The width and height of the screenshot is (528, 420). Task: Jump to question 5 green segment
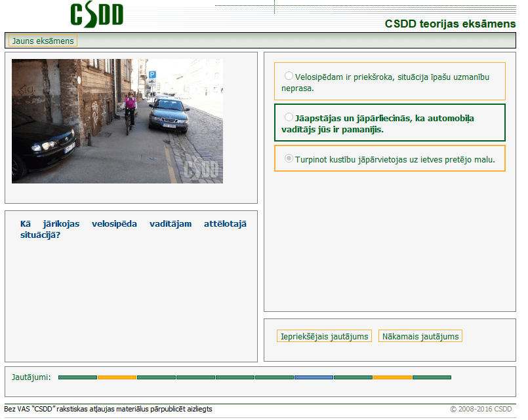[x=235, y=377]
